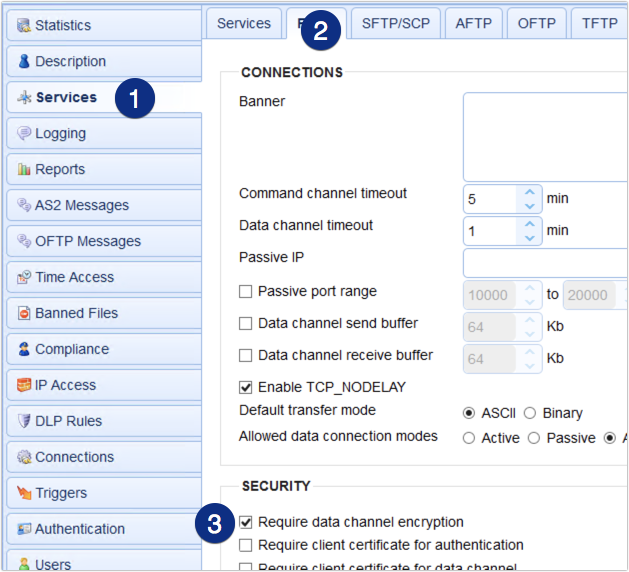Go to the Compliance section
The height and width of the screenshot is (572, 629).
(72, 349)
